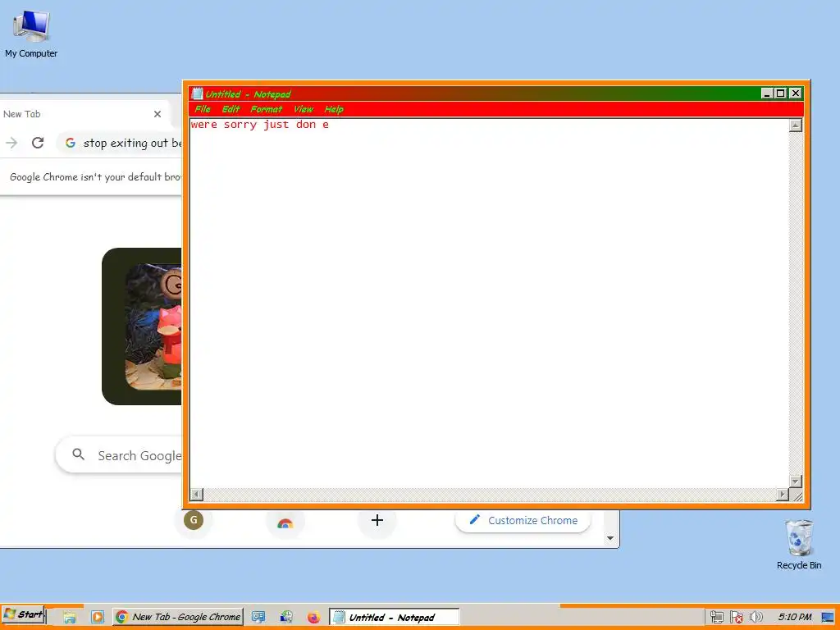The image size is (840, 630).
Task: Switch to New Tab - Google Chrome taskbar button
Action: pos(178,617)
